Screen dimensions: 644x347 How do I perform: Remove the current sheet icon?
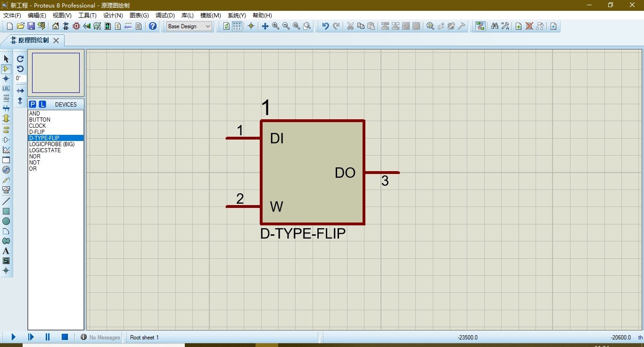coord(529,26)
